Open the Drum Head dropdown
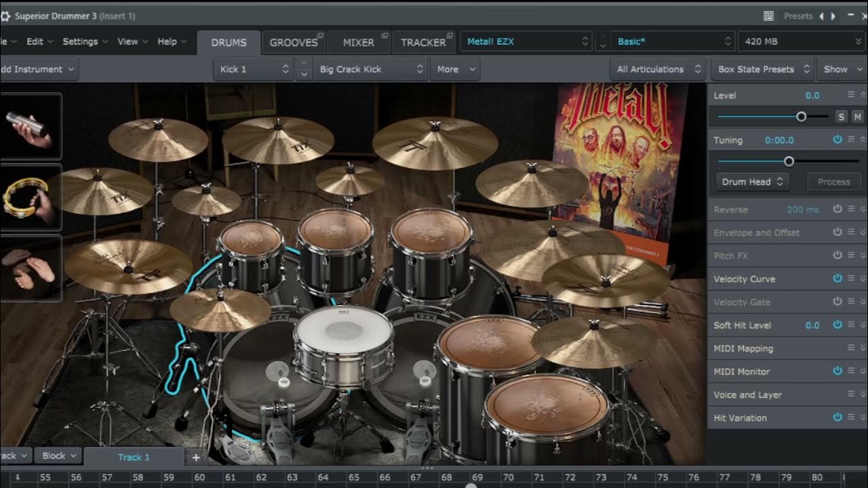The width and height of the screenshot is (868, 488). coord(752,182)
